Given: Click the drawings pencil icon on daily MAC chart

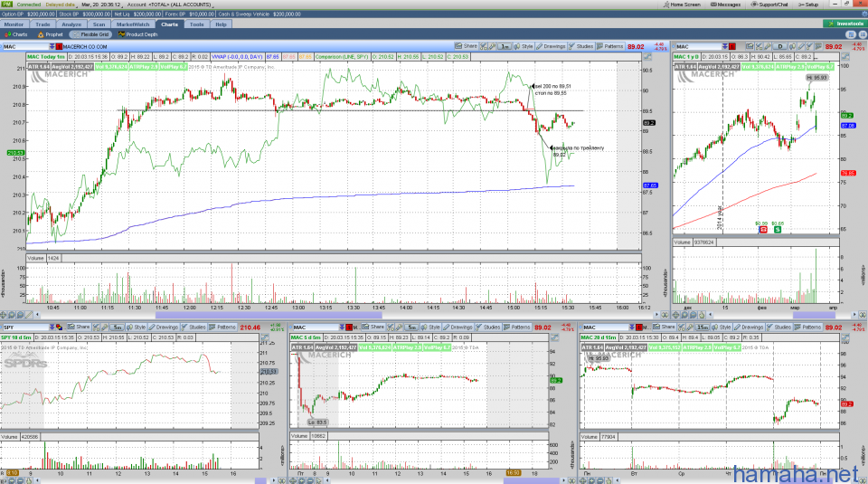Looking at the screenshot, I should click(x=800, y=46).
